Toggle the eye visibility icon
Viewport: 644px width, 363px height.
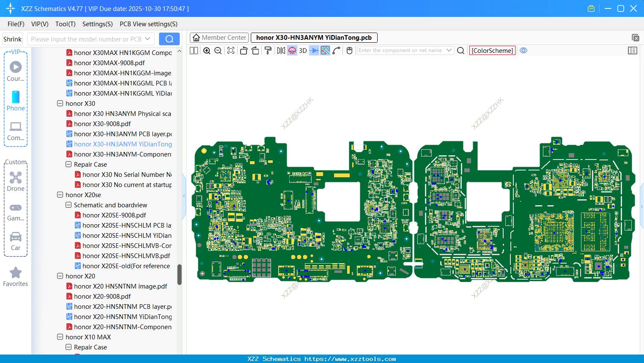click(x=523, y=50)
